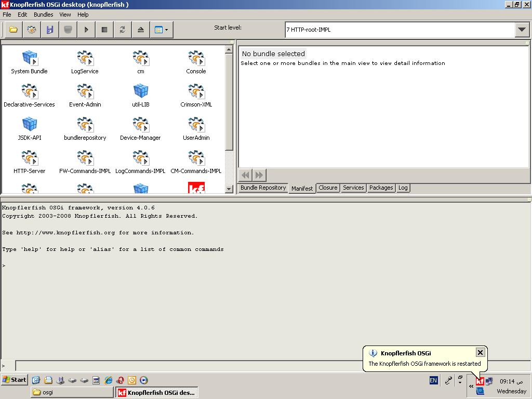Screen dimensions: 532x399
Task: Click the Uninstall bundle eject icon
Action: pyautogui.click(x=141, y=30)
